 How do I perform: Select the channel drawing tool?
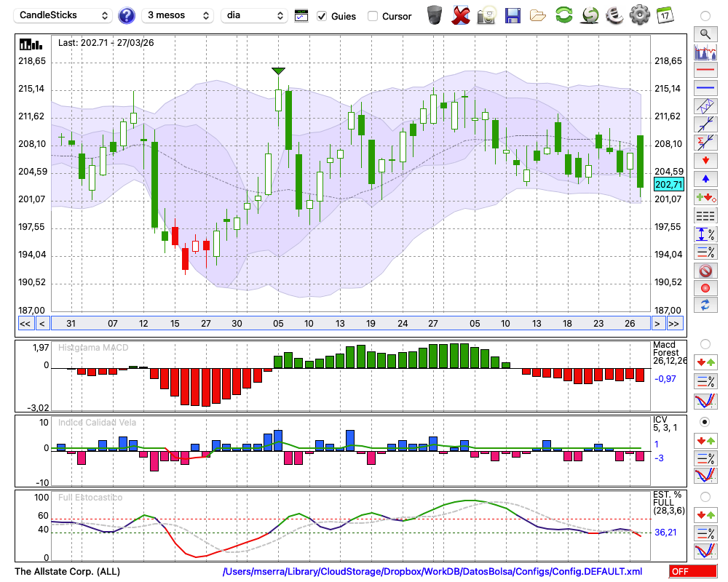point(705,106)
